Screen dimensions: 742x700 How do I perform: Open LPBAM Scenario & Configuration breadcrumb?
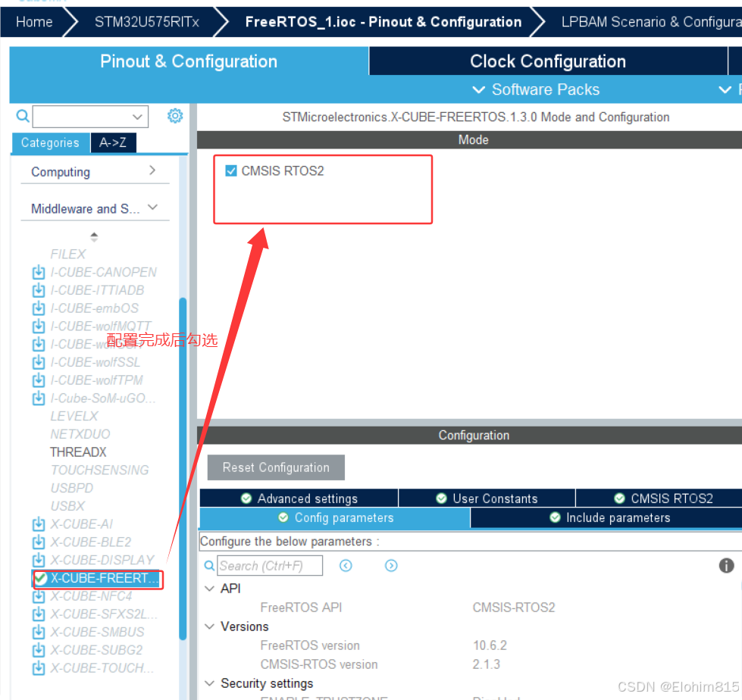tap(651, 22)
